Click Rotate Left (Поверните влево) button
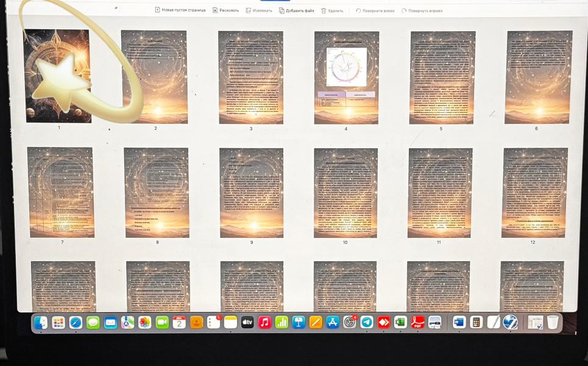 [375, 10]
